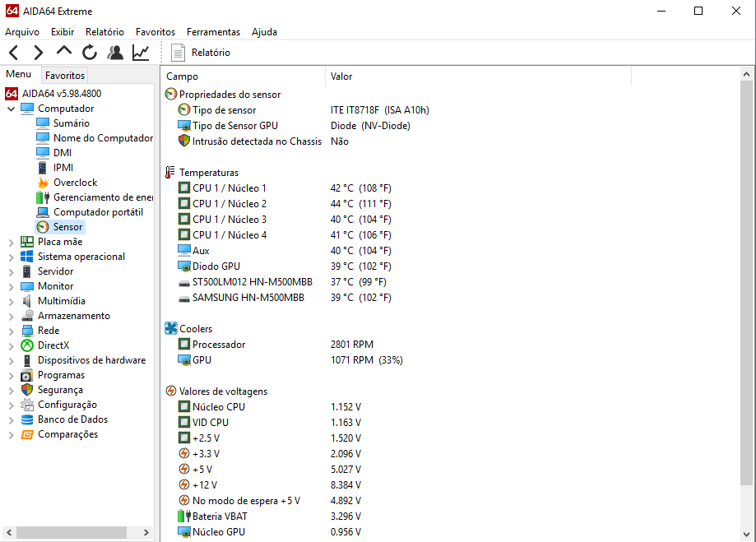Expand the Sistema operacional node
The height and width of the screenshot is (542, 756).
pos(11,257)
